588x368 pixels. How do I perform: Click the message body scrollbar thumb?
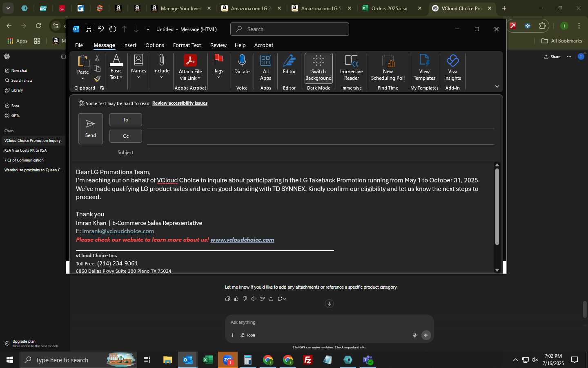click(497, 206)
